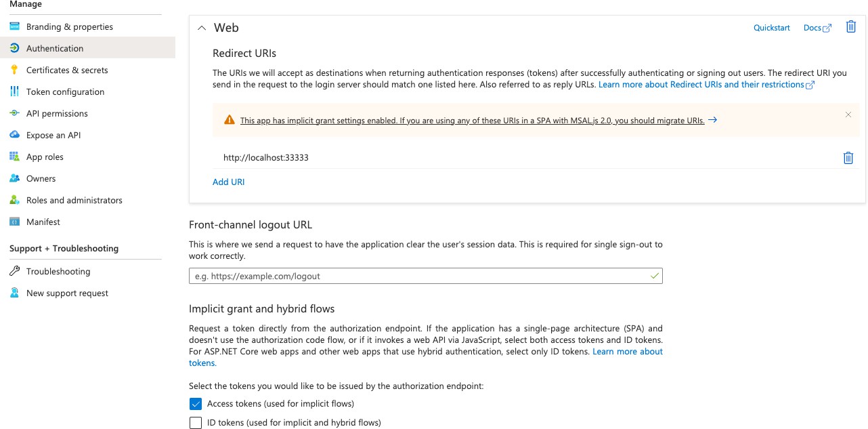Click the Token configuration icon
This screenshot has width=868, height=429.
14,92
